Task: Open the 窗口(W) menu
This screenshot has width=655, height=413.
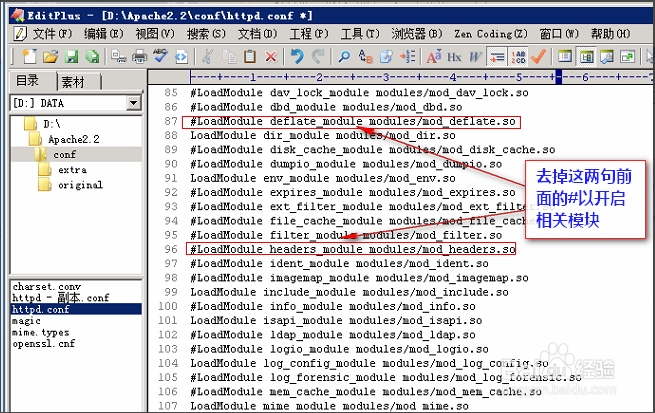Action: 559,33
